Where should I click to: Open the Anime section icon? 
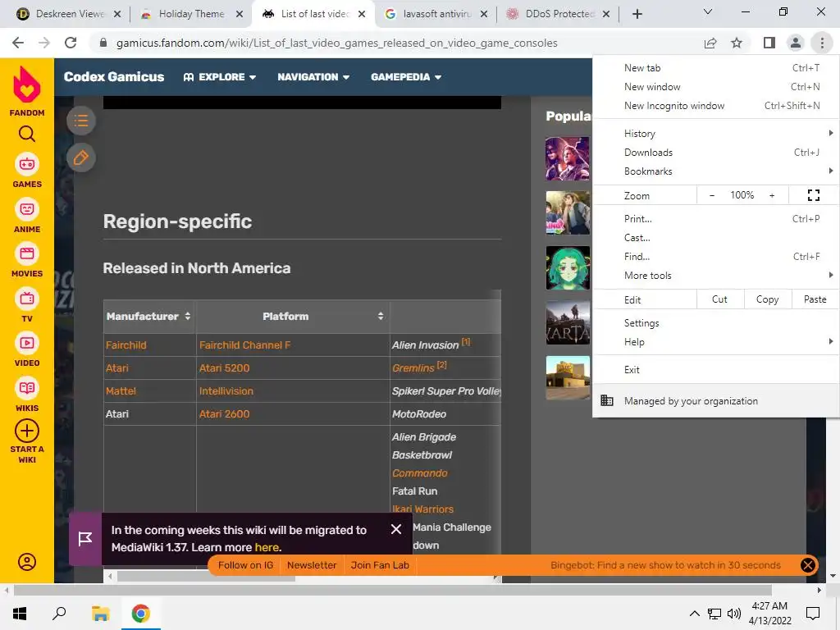click(27, 209)
